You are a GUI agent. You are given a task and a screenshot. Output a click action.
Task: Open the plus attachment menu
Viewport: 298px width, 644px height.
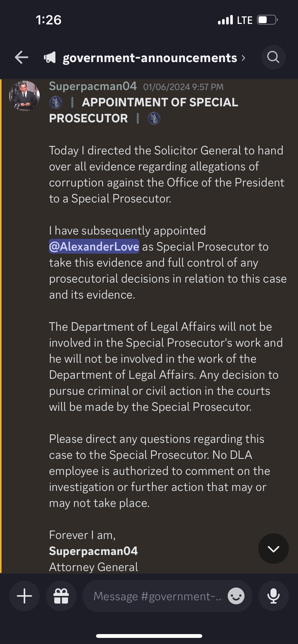[x=24, y=596]
